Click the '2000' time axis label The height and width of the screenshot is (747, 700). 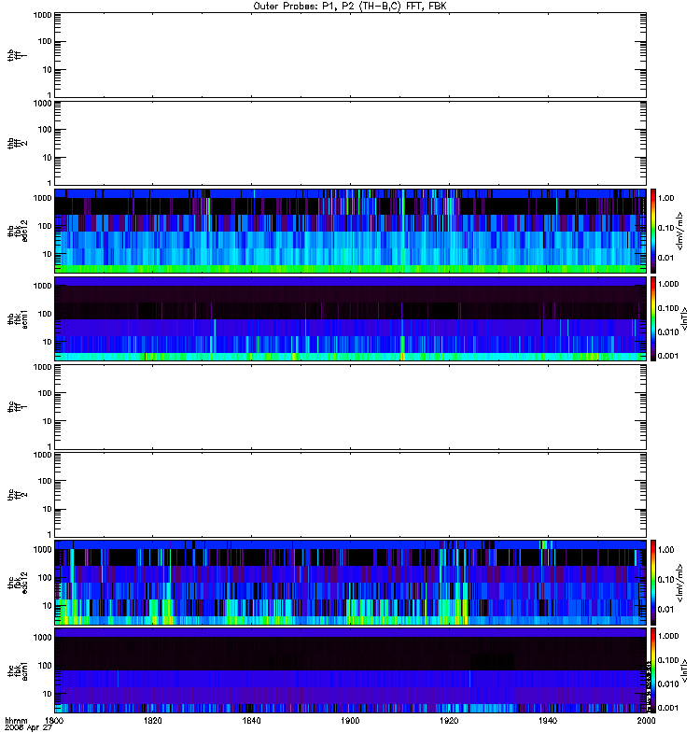[646, 720]
